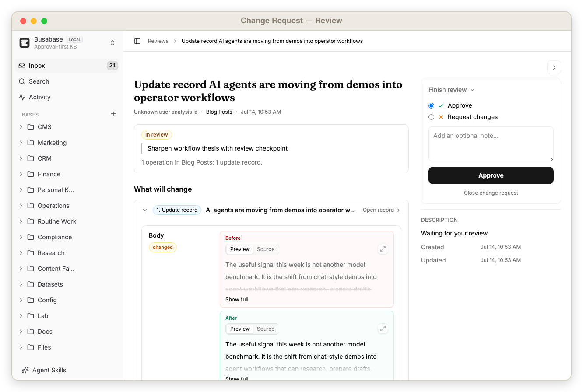The width and height of the screenshot is (583, 392).
Task: Click the Finance folder icon
Action: pyautogui.click(x=31, y=174)
